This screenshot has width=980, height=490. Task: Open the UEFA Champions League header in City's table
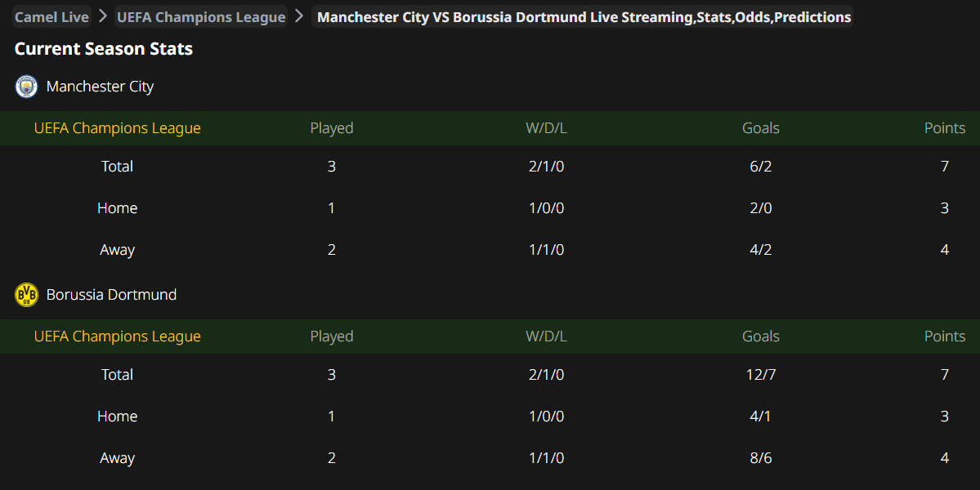pyautogui.click(x=117, y=128)
